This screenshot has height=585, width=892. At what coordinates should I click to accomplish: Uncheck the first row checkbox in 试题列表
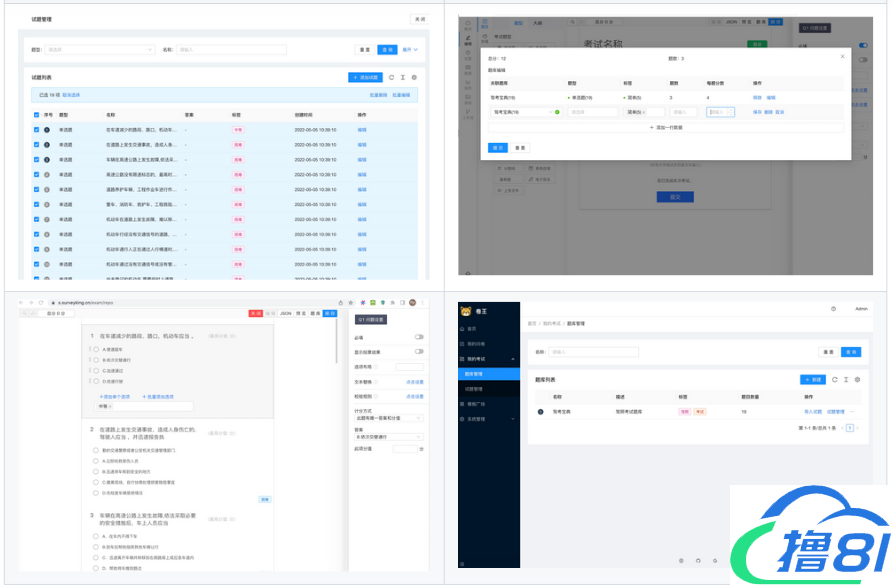tap(37, 130)
